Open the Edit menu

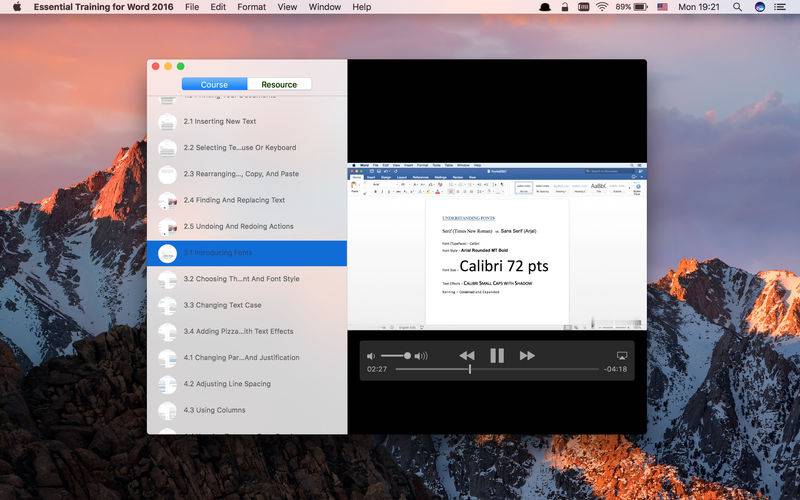pos(218,7)
